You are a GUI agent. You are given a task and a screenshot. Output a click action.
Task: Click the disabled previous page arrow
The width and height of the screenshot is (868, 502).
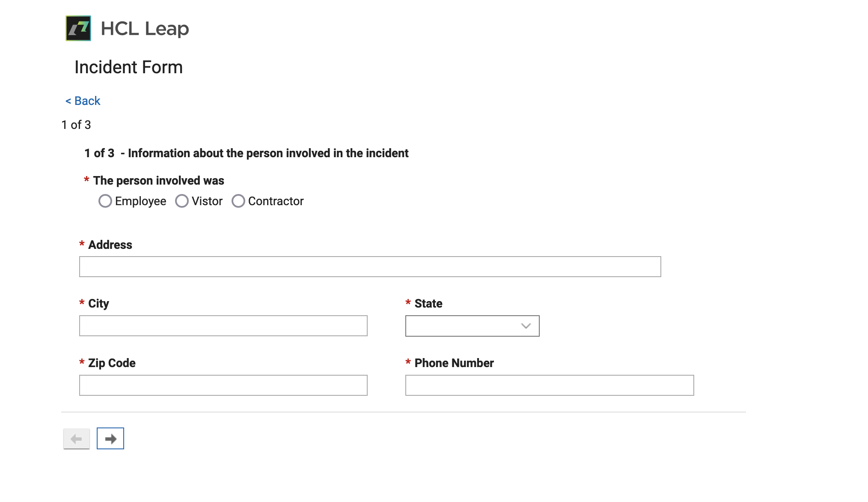[x=77, y=439]
